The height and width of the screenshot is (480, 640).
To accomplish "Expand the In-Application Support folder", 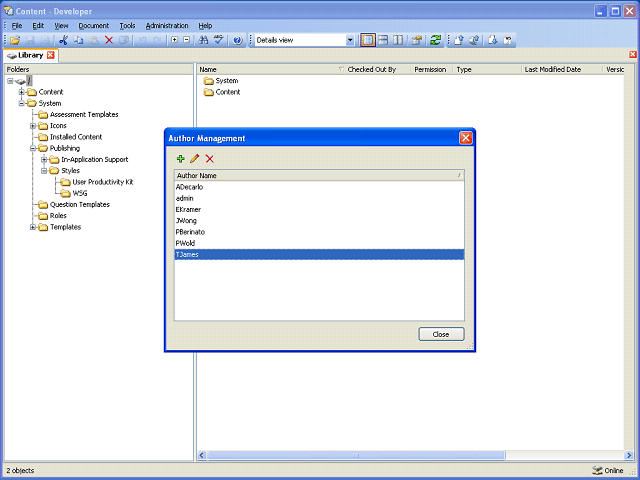I will [x=44, y=160].
